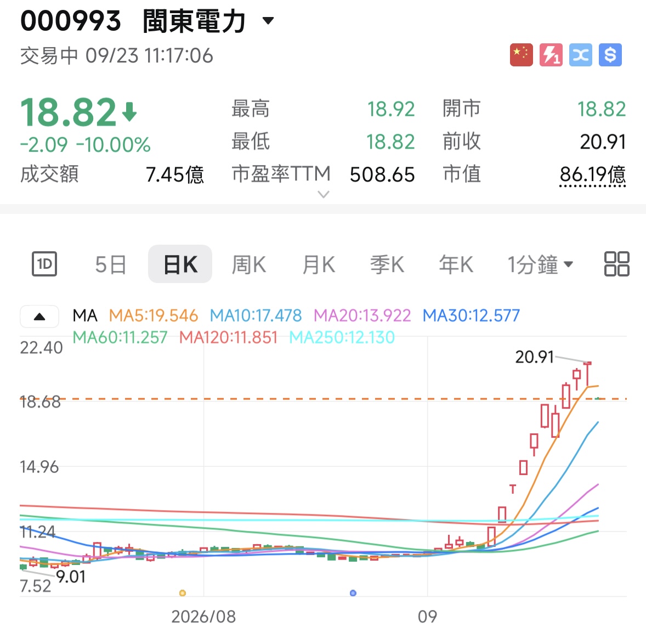Tap the yellow event dot on chart axis
This screenshot has height=644, width=646.
point(183,593)
